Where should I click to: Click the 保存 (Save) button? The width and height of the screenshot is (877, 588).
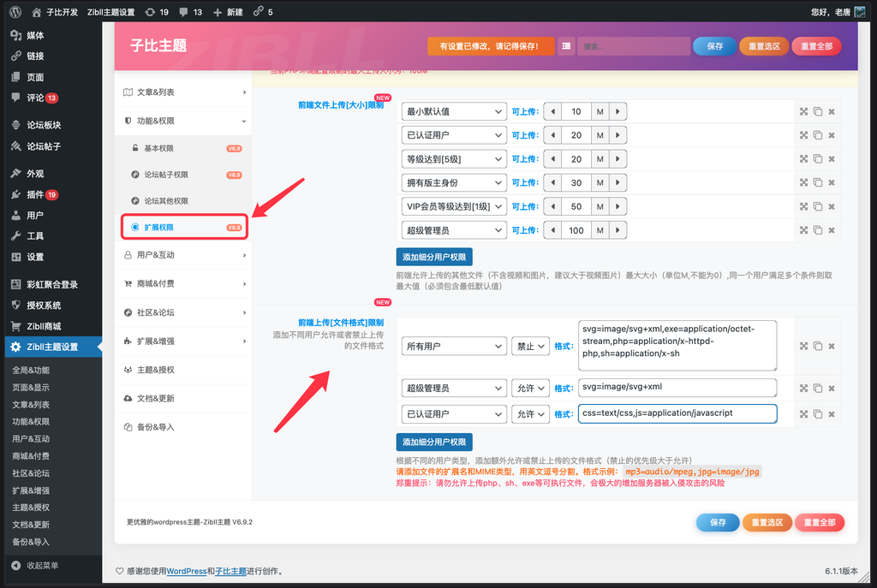coord(713,45)
